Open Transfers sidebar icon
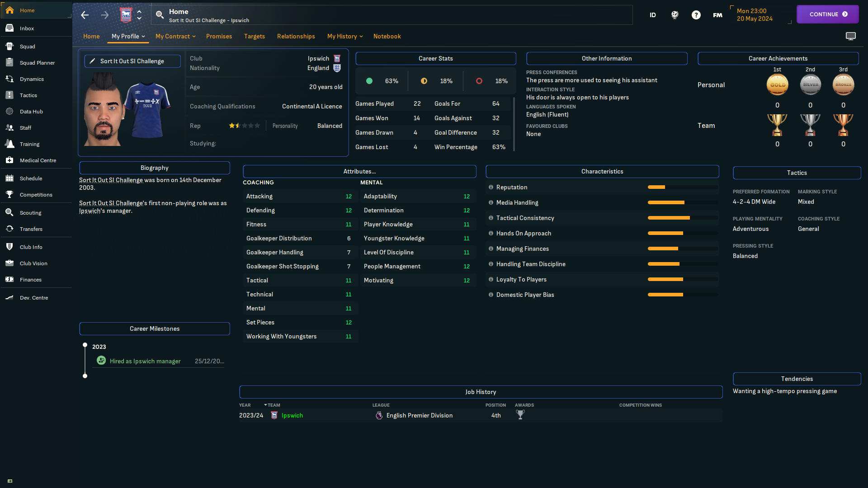868x488 pixels. tap(9, 229)
